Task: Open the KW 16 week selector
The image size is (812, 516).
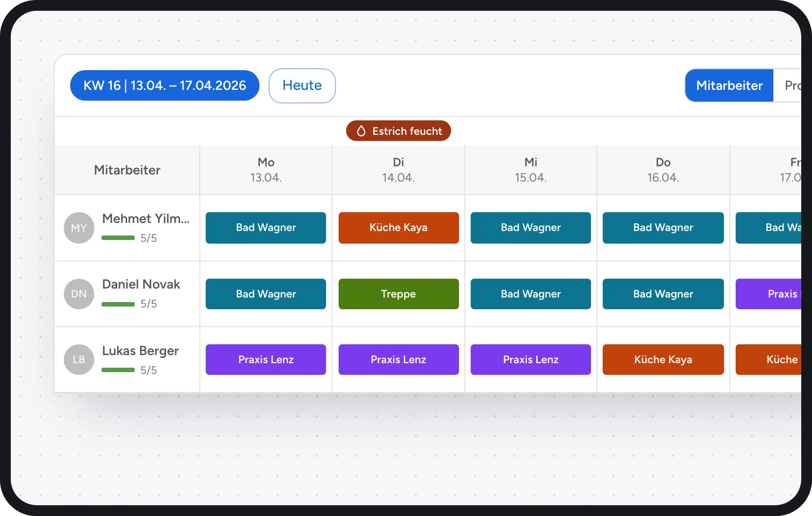Action: [x=164, y=85]
